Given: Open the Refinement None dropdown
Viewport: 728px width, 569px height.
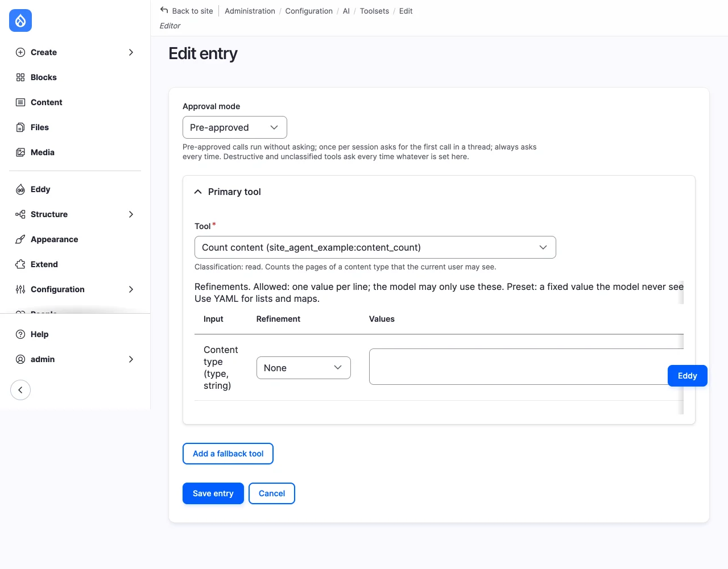Looking at the screenshot, I should 304,368.
